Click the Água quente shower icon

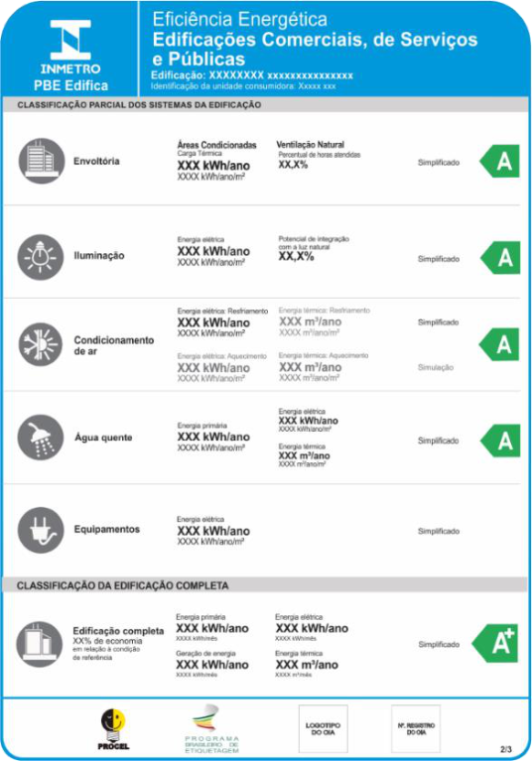(41, 438)
